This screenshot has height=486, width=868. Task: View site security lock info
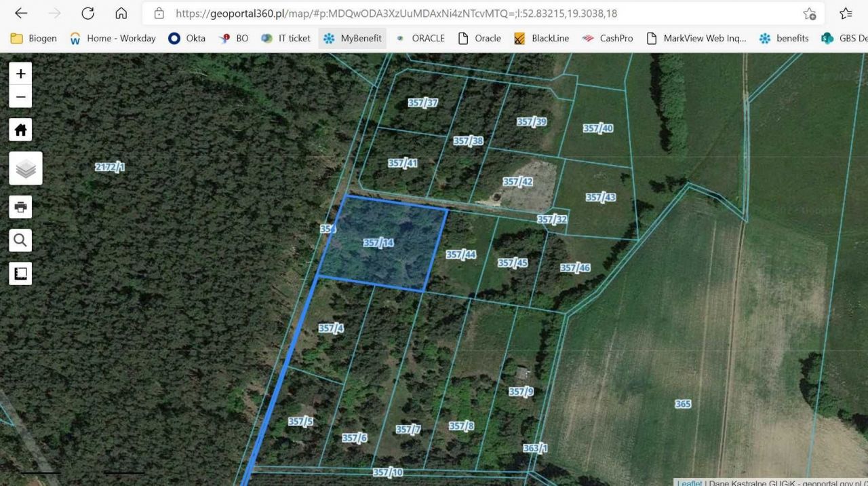coord(159,14)
